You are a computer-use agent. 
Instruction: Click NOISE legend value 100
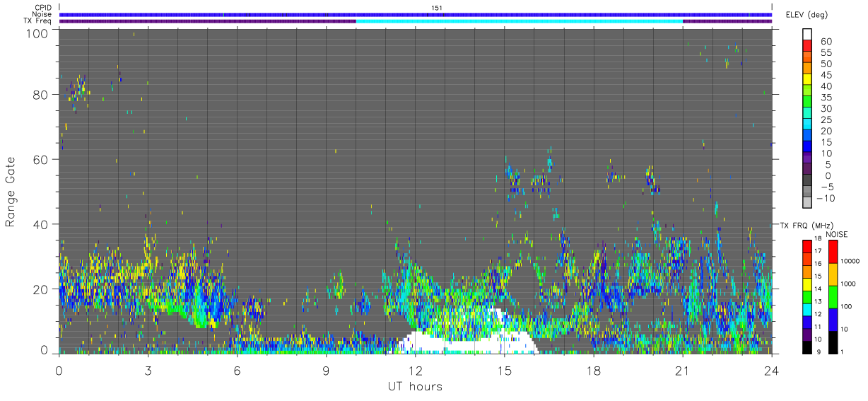[x=847, y=306]
